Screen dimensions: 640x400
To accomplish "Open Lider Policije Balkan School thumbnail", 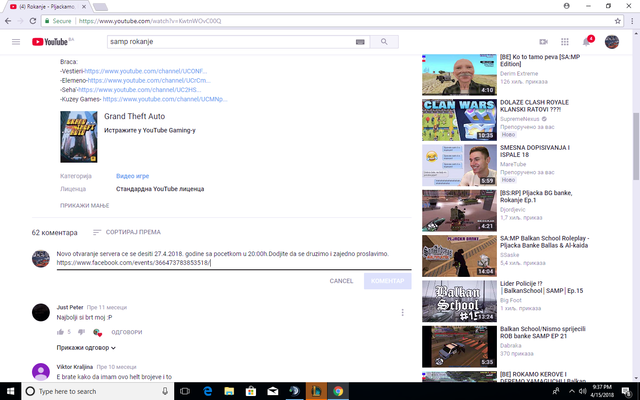I will pos(459,301).
